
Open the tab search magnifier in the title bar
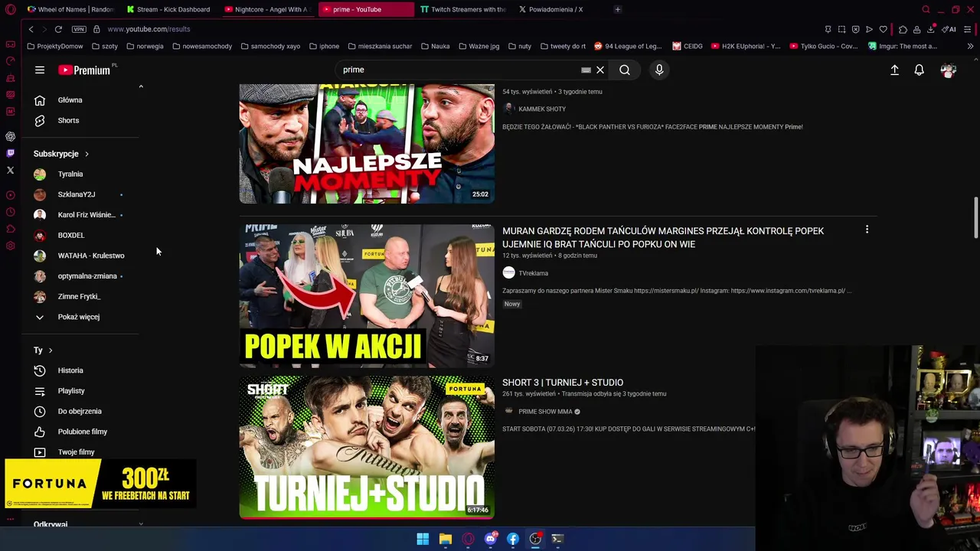pyautogui.click(x=926, y=9)
